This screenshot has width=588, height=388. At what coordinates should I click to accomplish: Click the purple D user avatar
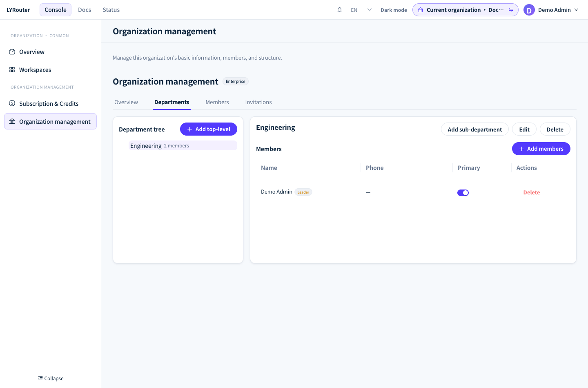click(529, 10)
